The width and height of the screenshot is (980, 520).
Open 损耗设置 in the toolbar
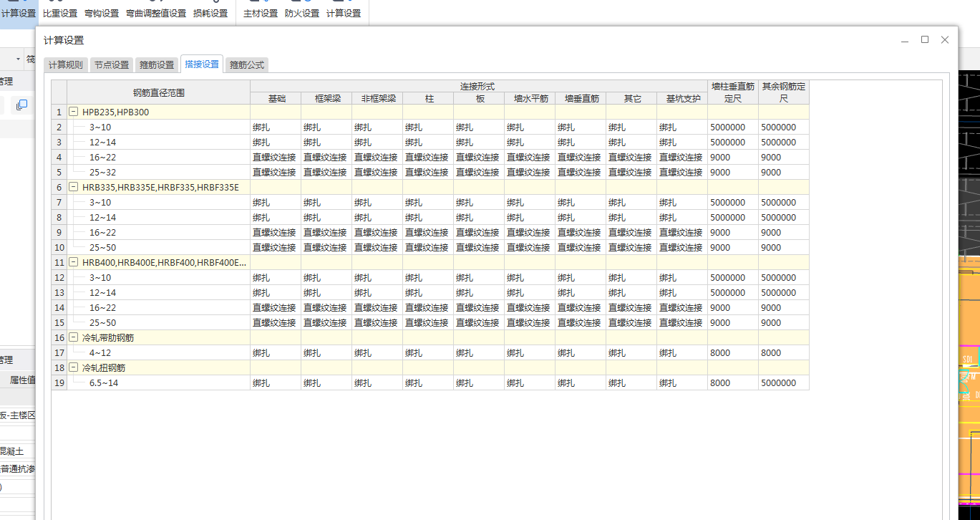[x=210, y=14]
